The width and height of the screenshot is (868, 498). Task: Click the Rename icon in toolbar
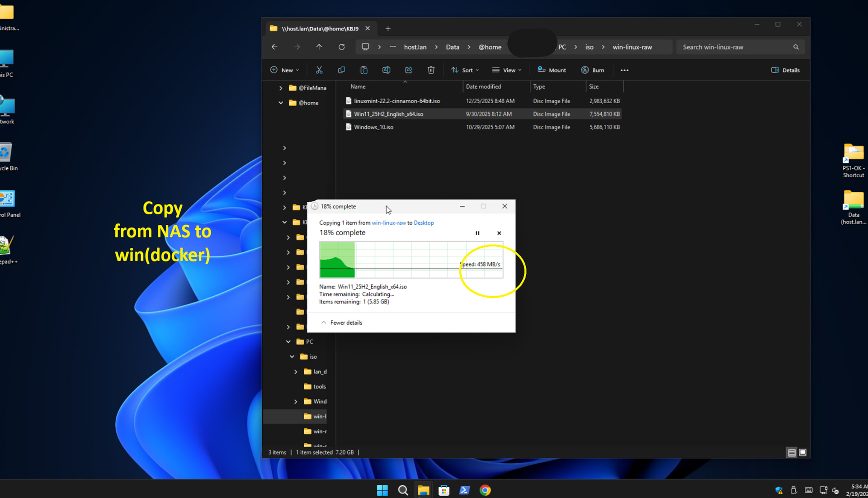coord(386,70)
